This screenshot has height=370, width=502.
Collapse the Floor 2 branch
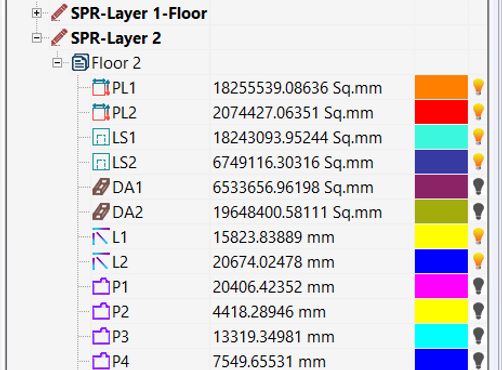(x=57, y=63)
